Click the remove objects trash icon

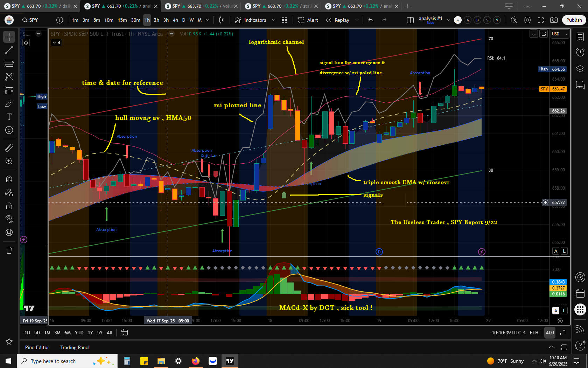pos(9,250)
